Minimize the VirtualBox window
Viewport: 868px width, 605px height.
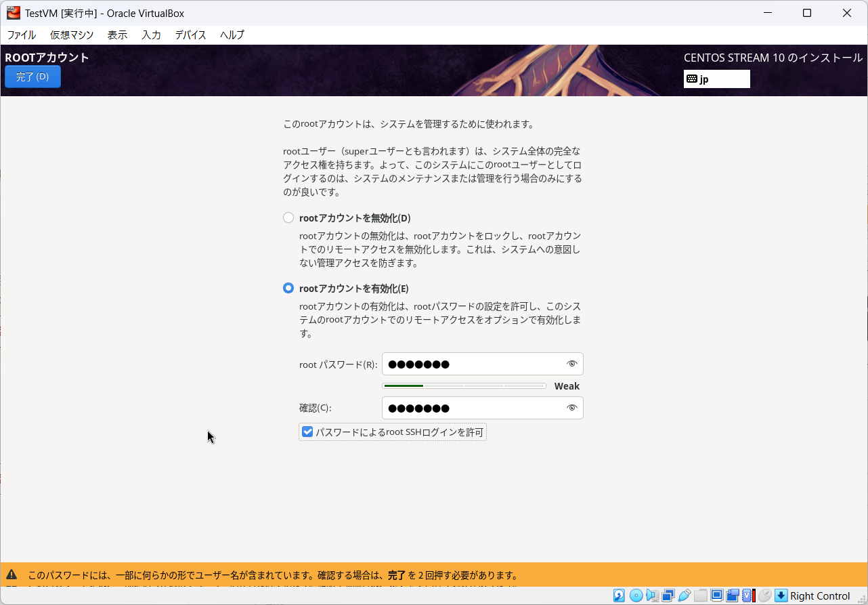[x=767, y=13]
